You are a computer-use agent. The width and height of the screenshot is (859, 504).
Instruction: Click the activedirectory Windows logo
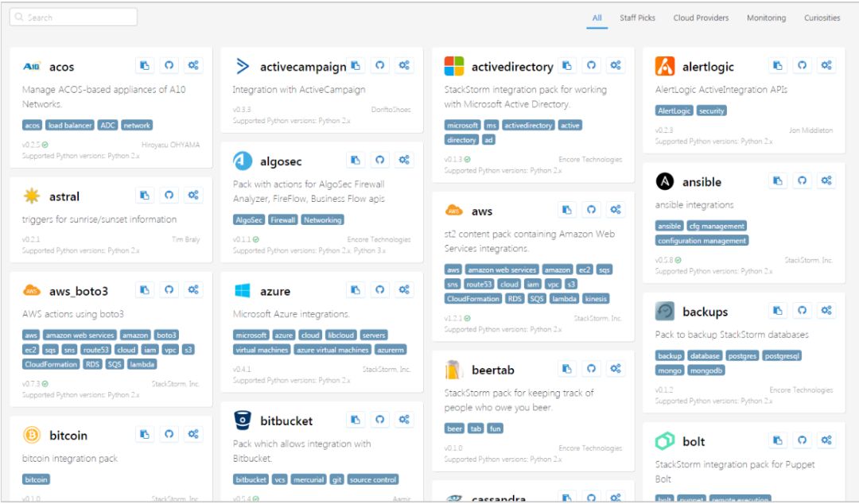[x=454, y=66]
